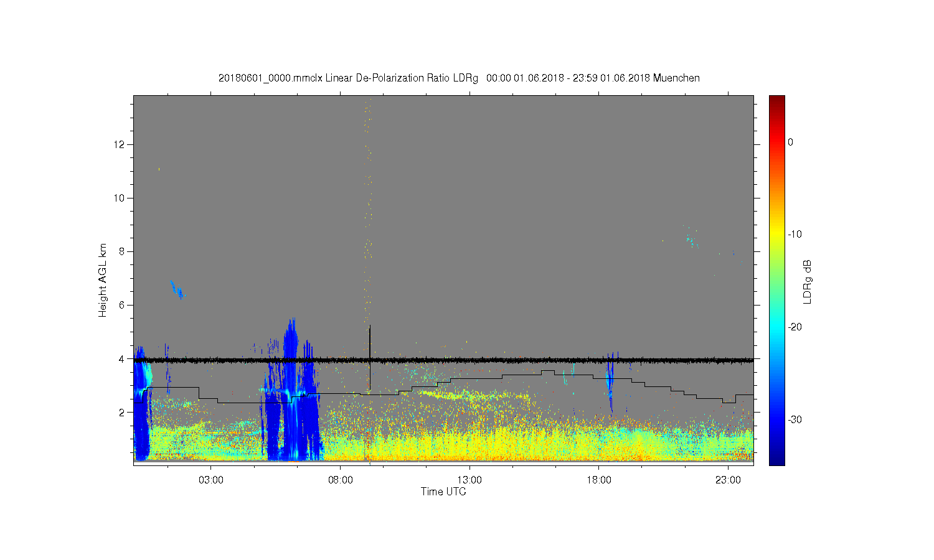Click the height tick label 10
The image size is (934, 560).
120,198
